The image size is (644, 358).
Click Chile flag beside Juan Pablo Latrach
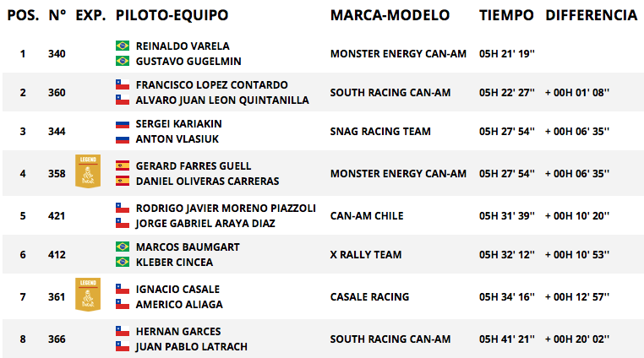pos(123,346)
